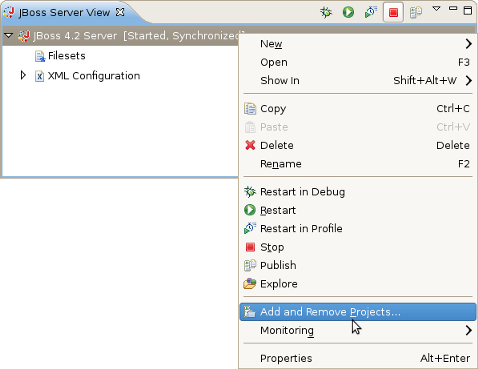The image size is (478, 369).
Task: Click the Restart in Profile icon
Action: (250, 228)
